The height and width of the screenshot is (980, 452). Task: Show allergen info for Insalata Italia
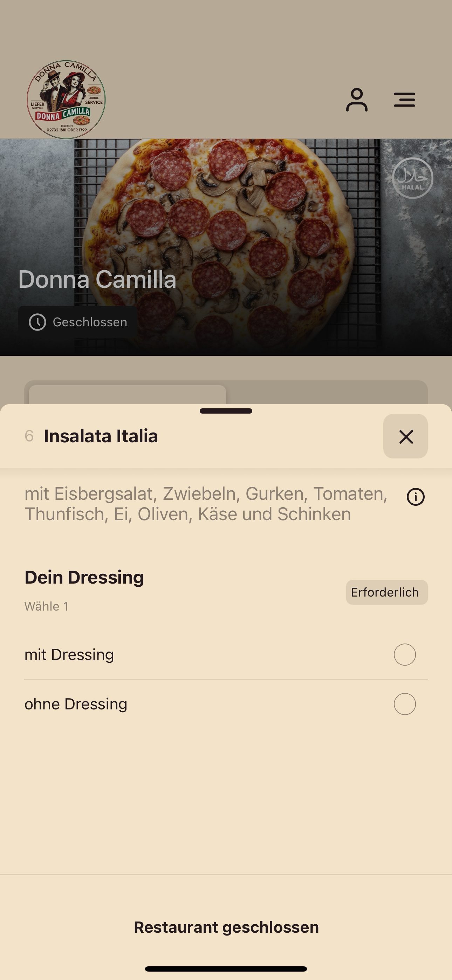click(416, 497)
